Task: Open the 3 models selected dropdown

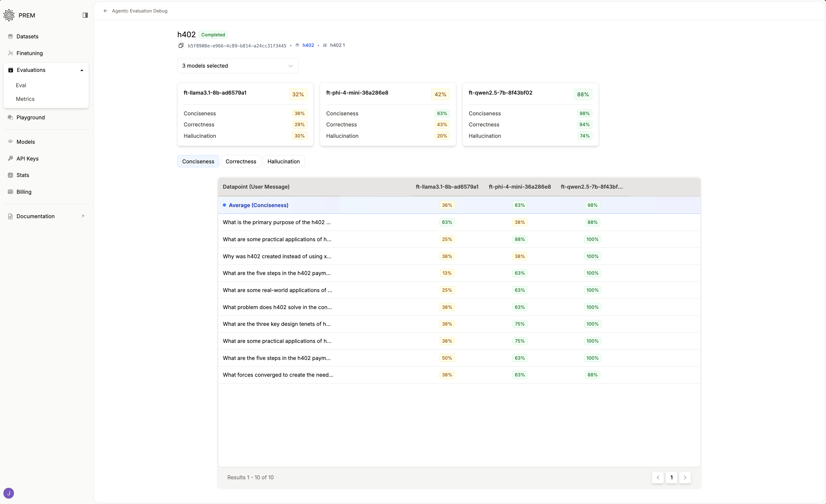Action: coord(238,66)
